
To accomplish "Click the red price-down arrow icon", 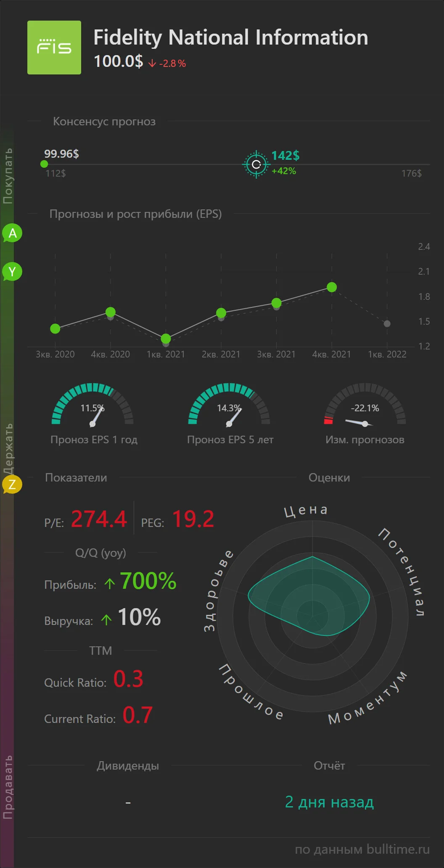I will 152,64.
